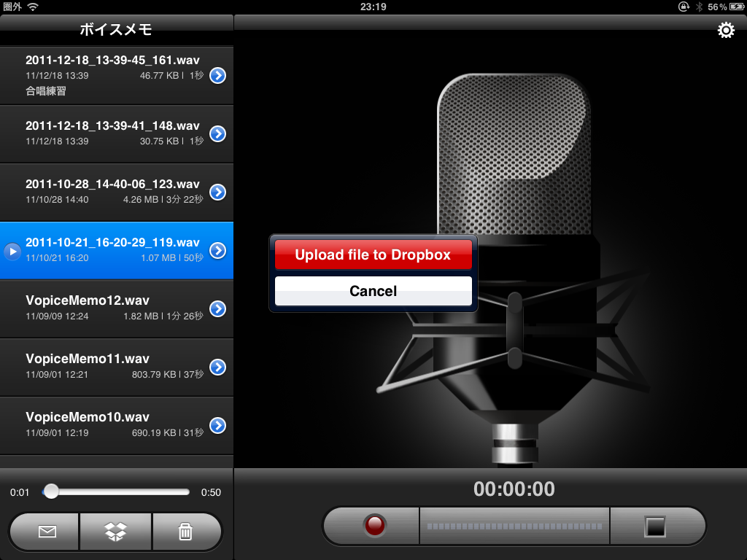
Task: Select the file 2011-12-18_13-39-41_148.wav
Action: click(x=117, y=134)
